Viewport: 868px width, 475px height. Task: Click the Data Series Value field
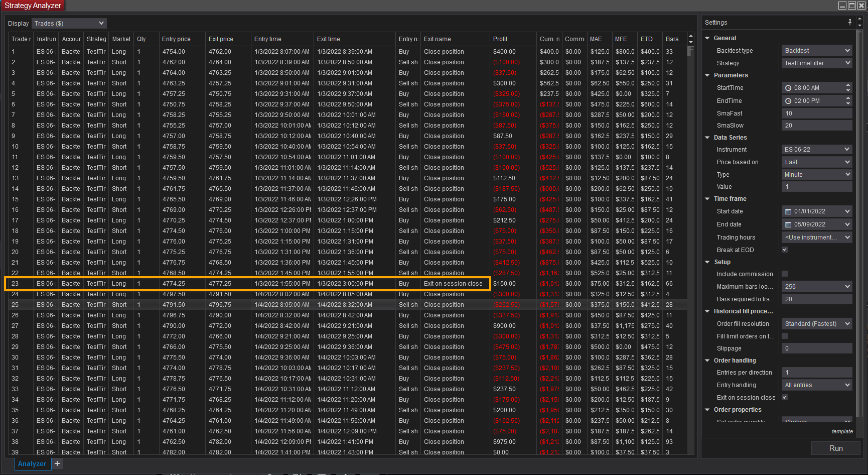[817, 187]
